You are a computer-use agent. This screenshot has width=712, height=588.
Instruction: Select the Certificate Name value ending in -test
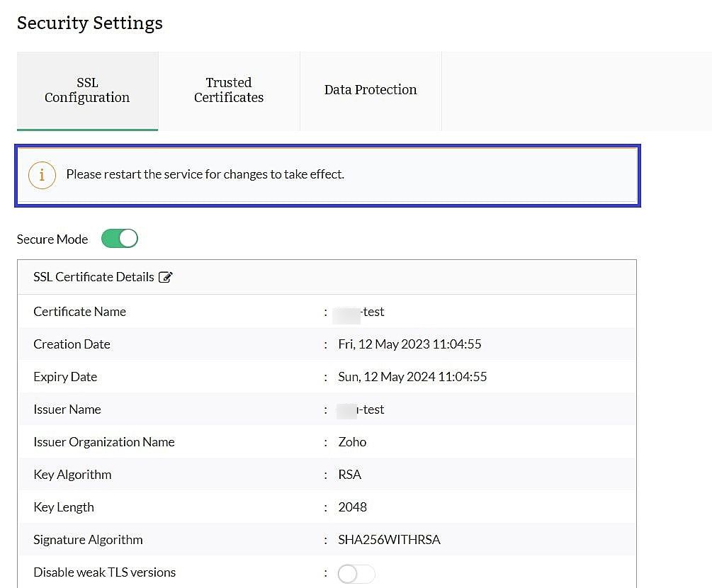pyautogui.click(x=358, y=312)
